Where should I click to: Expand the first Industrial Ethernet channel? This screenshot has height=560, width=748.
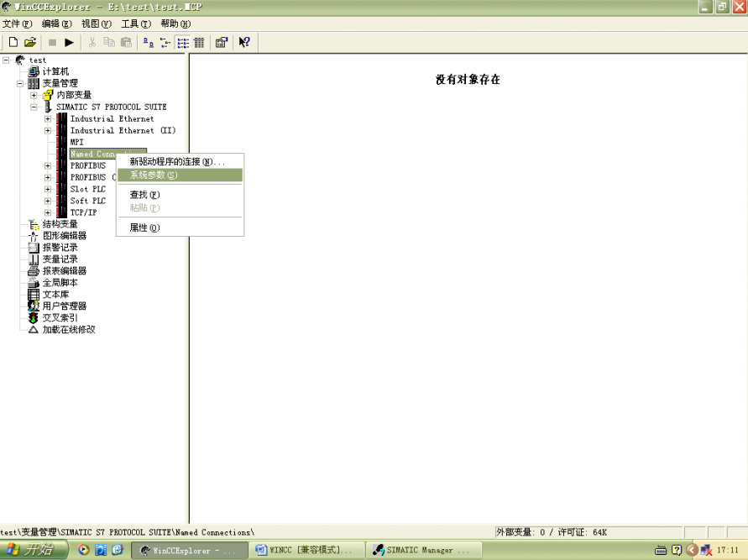tap(48, 118)
